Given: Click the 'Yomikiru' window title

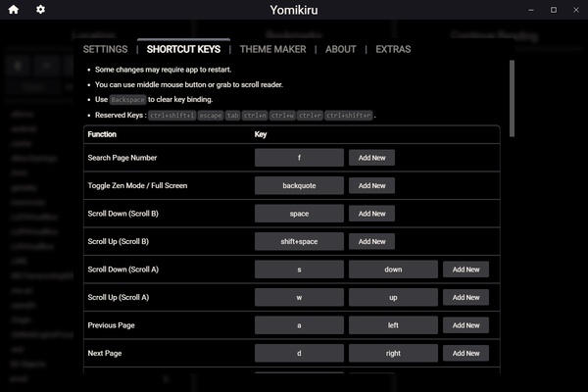Looking at the screenshot, I should coord(294,10).
